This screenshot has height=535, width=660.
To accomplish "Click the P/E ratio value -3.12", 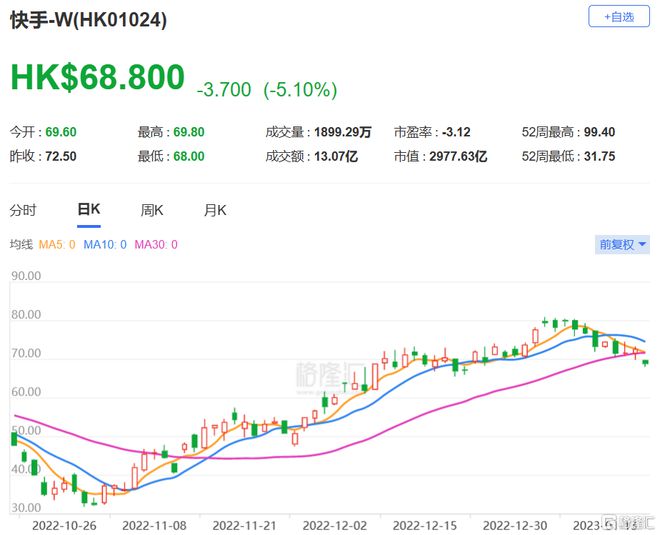I will pyautogui.click(x=456, y=132).
